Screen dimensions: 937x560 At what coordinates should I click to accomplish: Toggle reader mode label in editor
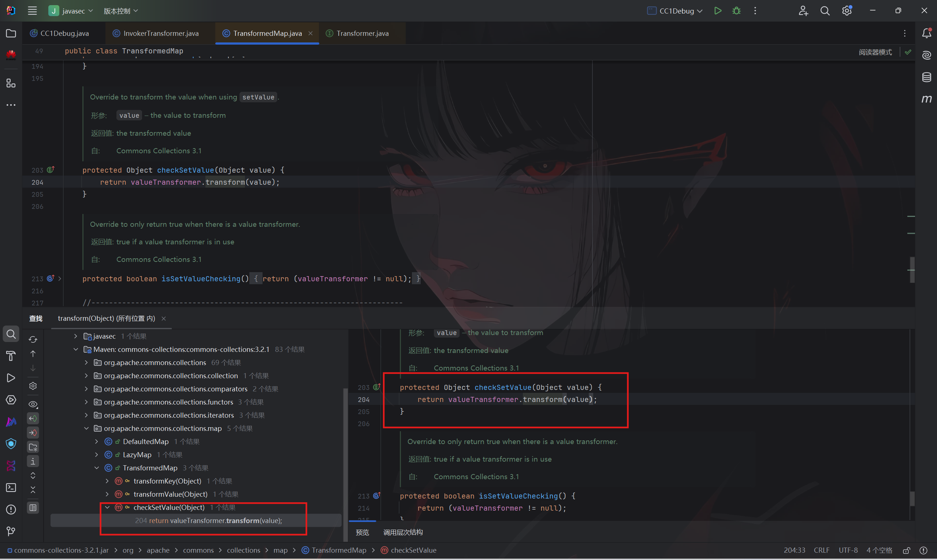tap(875, 52)
